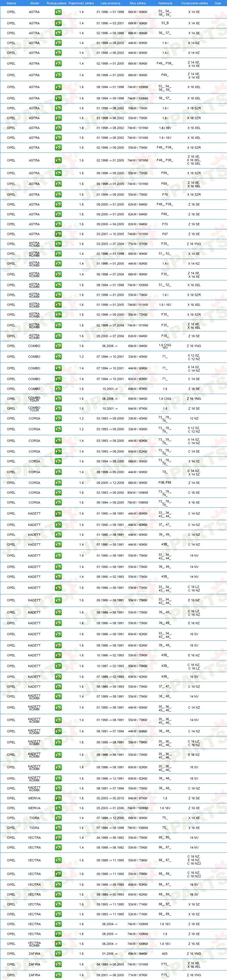Click fuel icon in MERIVA Z 16 SE row

(58, 798)
